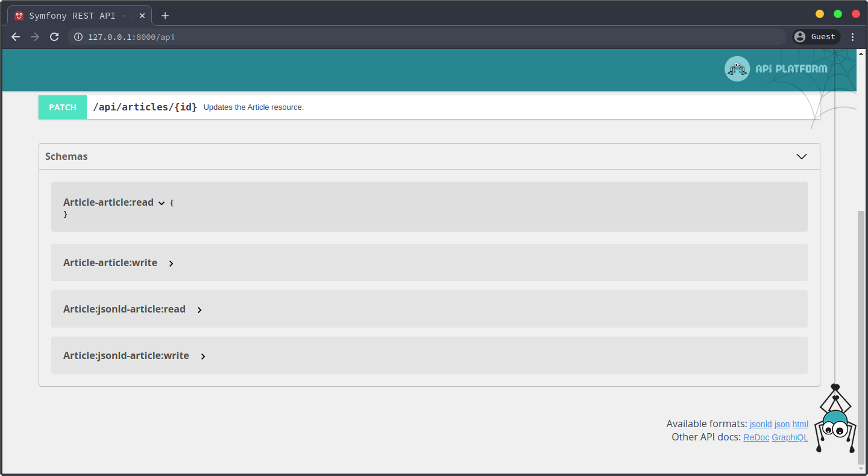The image size is (868, 476).
Task: Click the API Platform spider logo
Action: [737, 69]
